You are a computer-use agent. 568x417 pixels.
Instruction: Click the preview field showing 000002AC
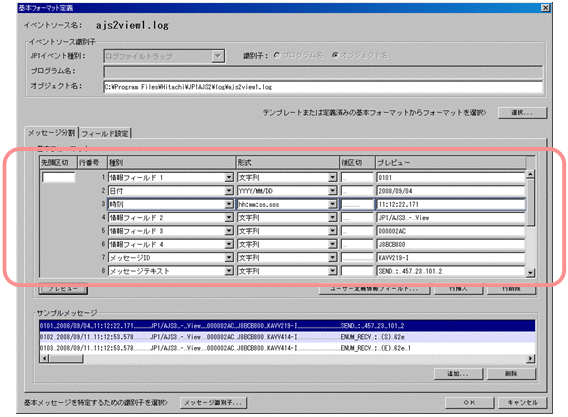click(x=451, y=231)
